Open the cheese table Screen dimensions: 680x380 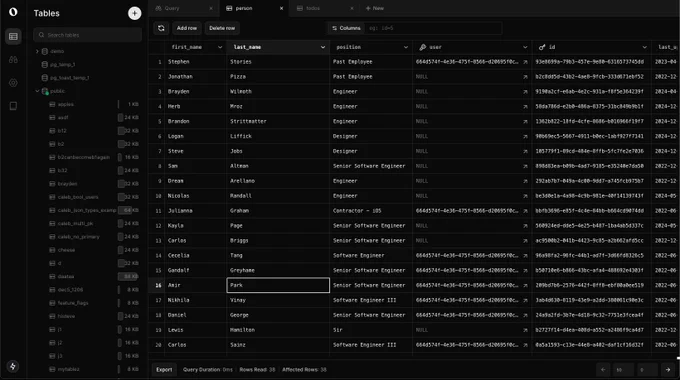66,250
